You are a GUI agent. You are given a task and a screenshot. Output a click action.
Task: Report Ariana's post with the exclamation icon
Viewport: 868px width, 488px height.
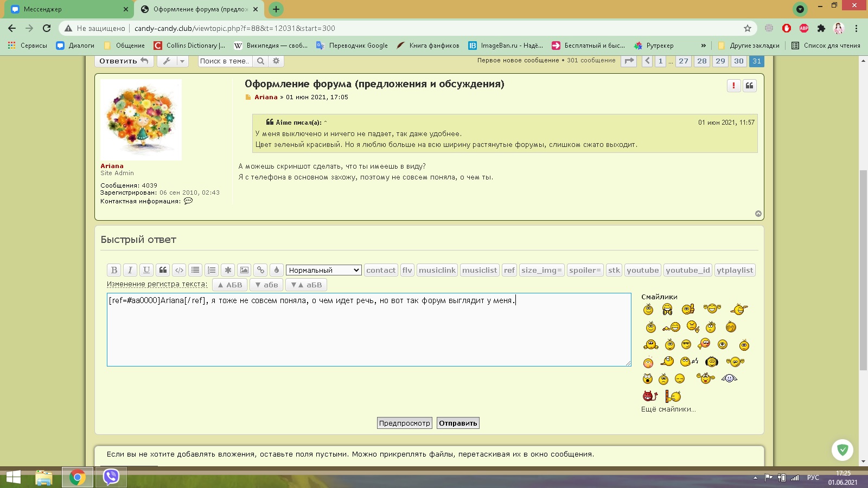pyautogui.click(x=733, y=86)
